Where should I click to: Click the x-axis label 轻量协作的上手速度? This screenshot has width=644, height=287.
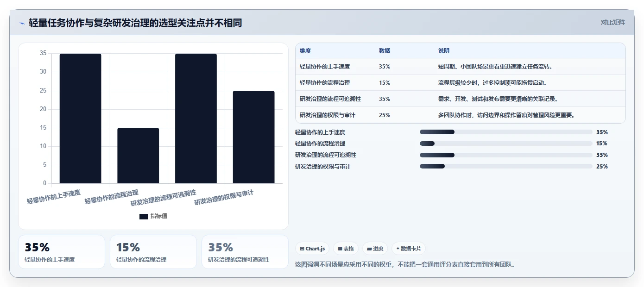coord(54,197)
